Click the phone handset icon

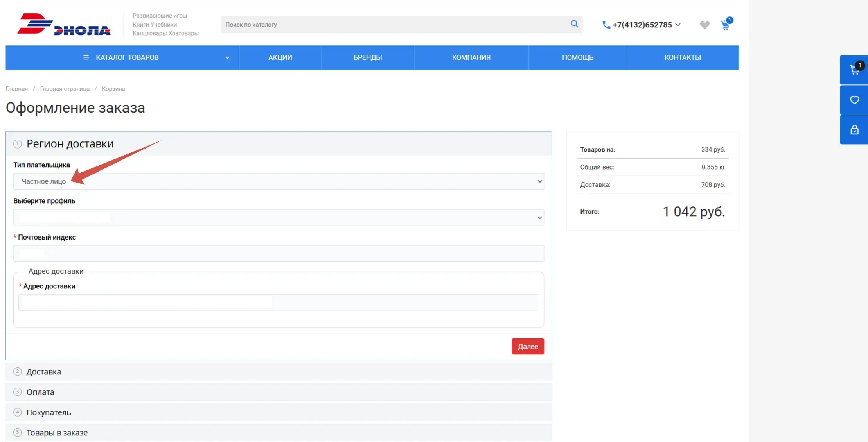tap(606, 25)
